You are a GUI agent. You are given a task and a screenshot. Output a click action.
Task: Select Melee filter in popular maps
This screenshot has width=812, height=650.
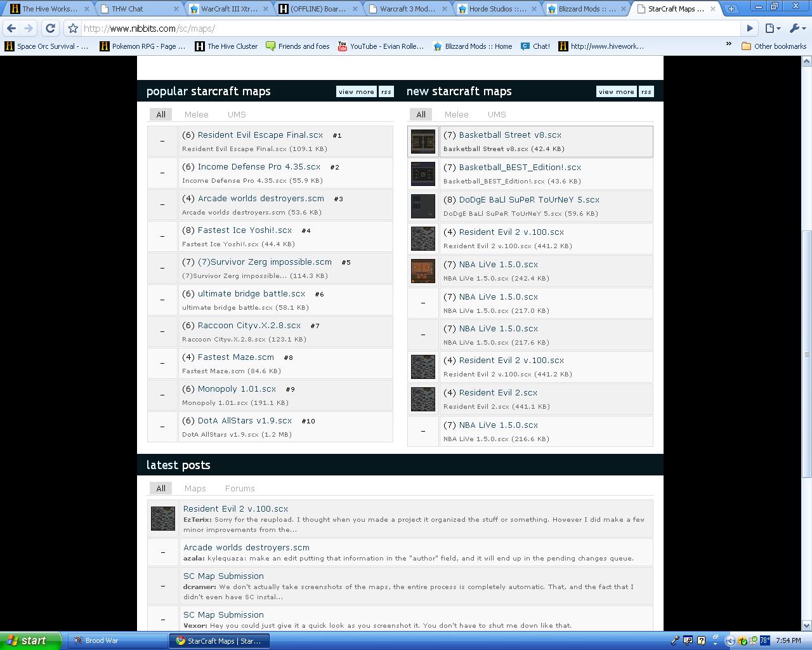coord(197,114)
